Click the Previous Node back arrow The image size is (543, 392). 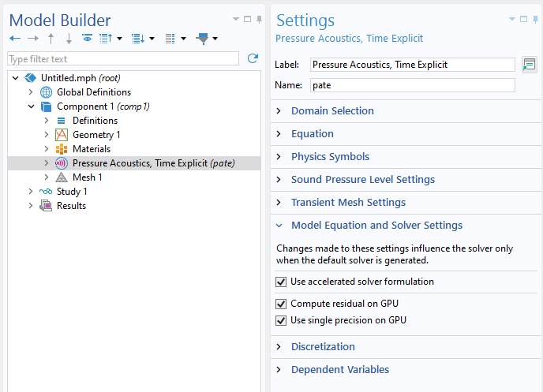(x=15, y=38)
